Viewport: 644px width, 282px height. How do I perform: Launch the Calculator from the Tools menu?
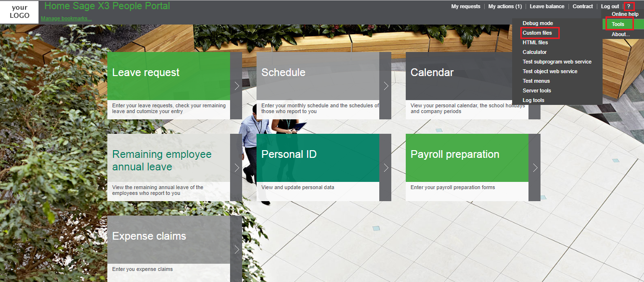(x=534, y=52)
